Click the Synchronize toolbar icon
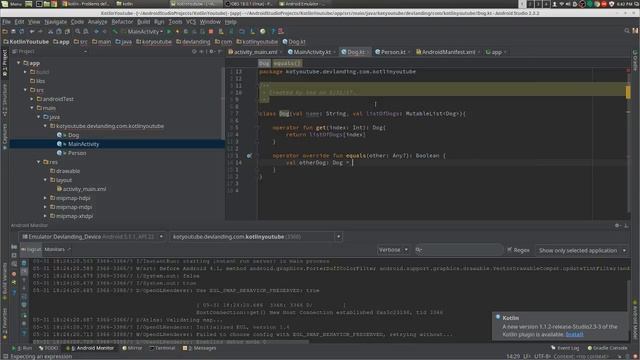Viewport: 640px width, 360px height. click(x=22, y=31)
